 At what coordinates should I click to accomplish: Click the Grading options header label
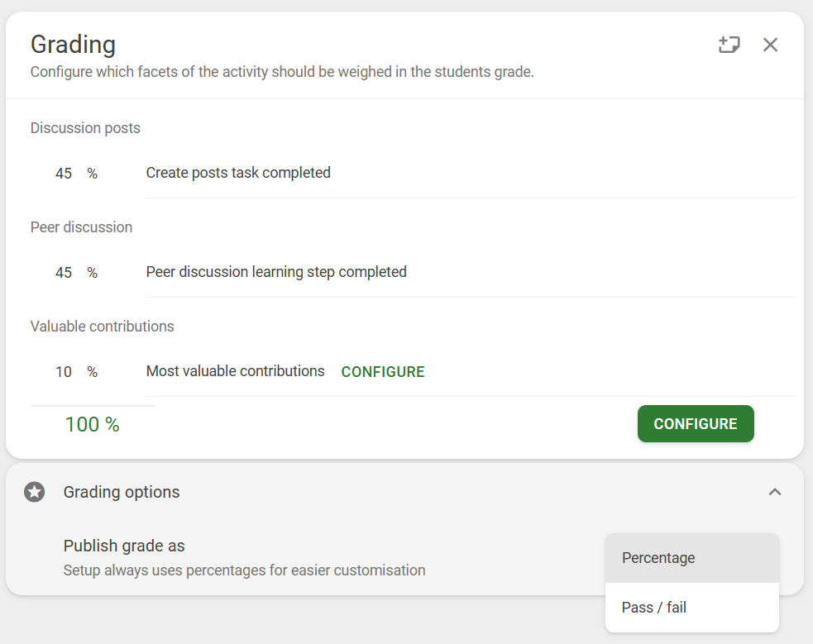[122, 492]
